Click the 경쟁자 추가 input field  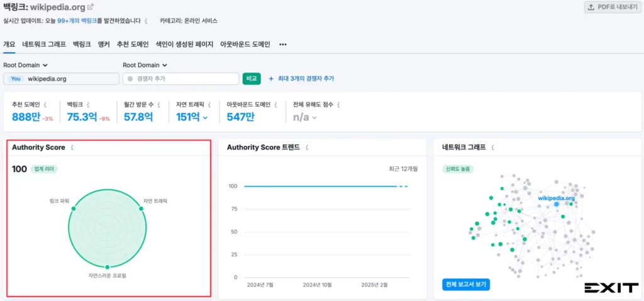click(x=180, y=79)
